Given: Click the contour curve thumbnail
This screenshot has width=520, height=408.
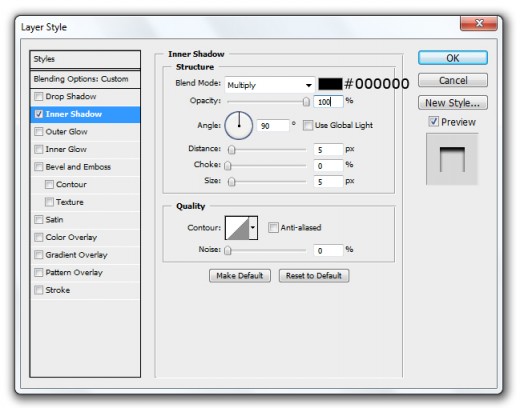Looking at the screenshot, I should coord(237,228).
